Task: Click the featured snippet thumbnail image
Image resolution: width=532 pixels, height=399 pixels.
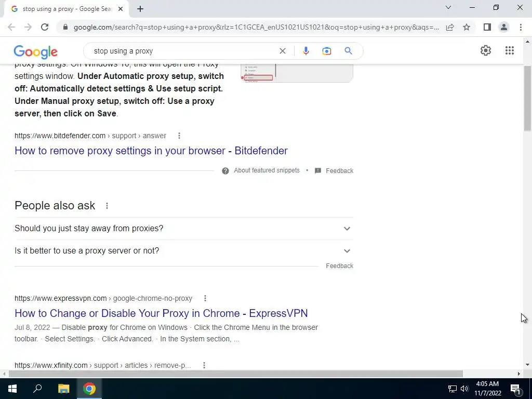Action: [297, 73]
